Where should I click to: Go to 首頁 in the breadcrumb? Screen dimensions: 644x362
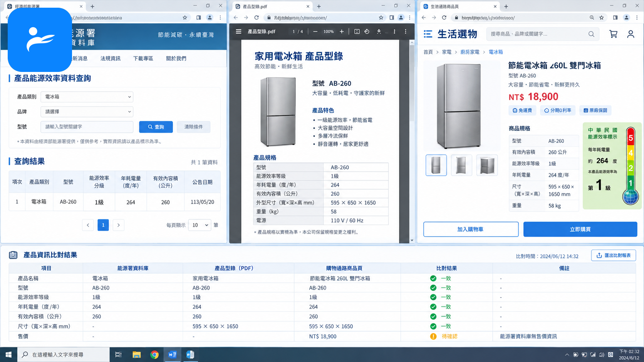[x=428, y=52]
